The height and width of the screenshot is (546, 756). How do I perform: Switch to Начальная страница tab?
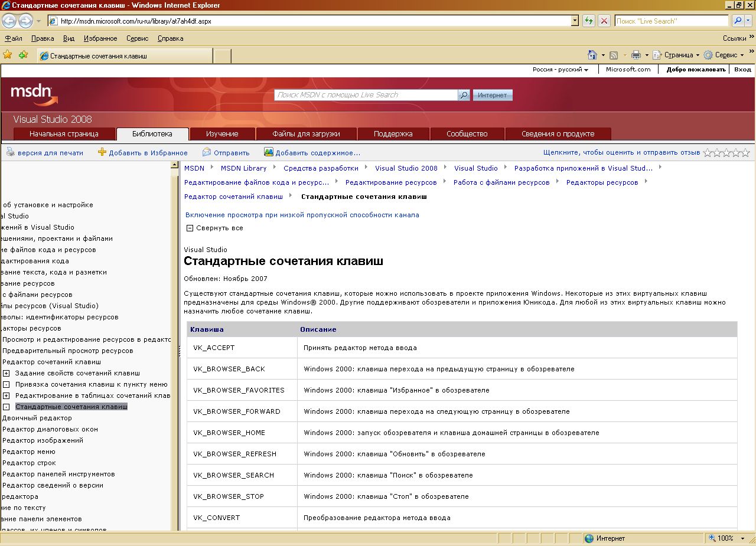[x=64, y=134]
